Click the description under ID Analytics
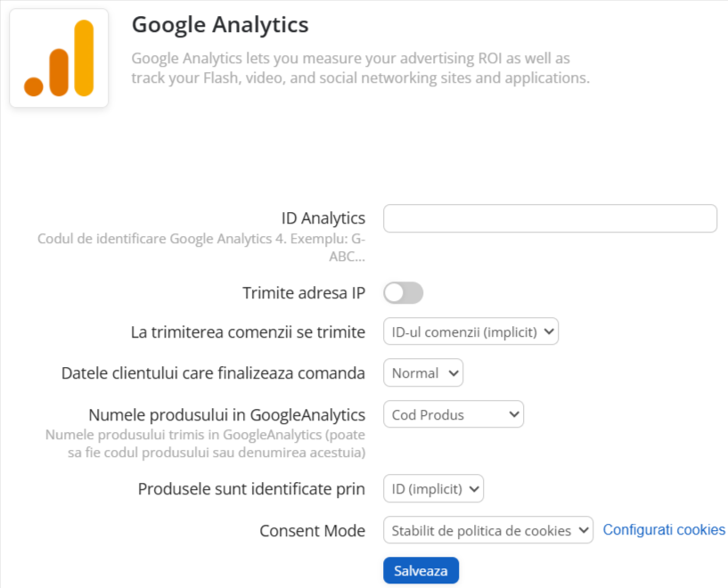728x588 pixels. pos(200,247)
